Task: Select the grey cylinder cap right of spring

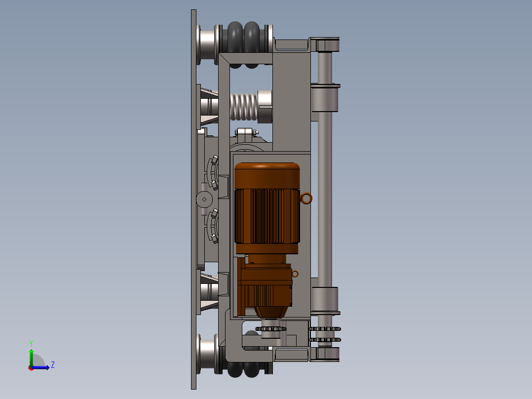Action: click(x=265, y=107)
